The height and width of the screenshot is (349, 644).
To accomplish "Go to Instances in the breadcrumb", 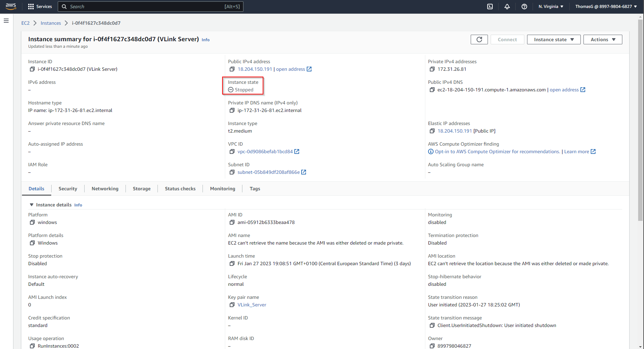I will point(51,23).
